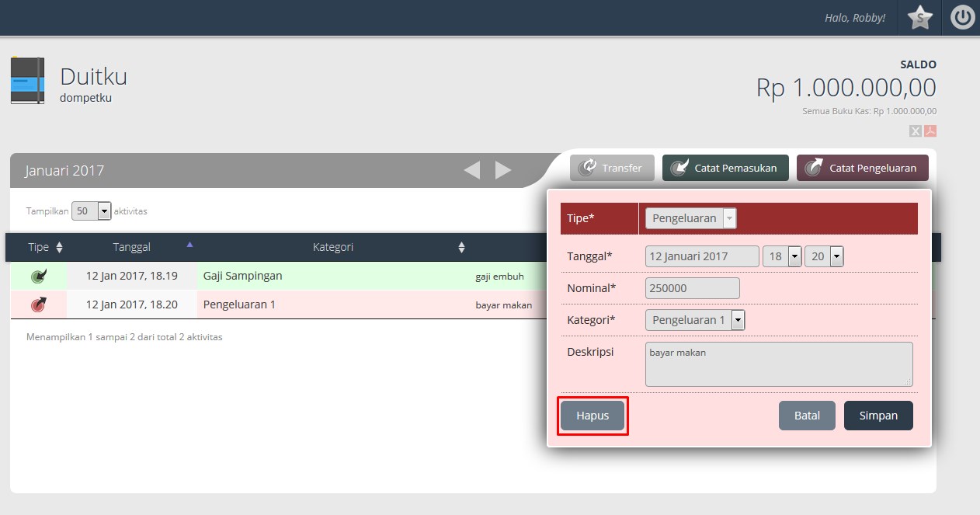Click the Rp 1.000.000,00 saldo amount
The height and width of the screenshot is (515, 980).
846,88
